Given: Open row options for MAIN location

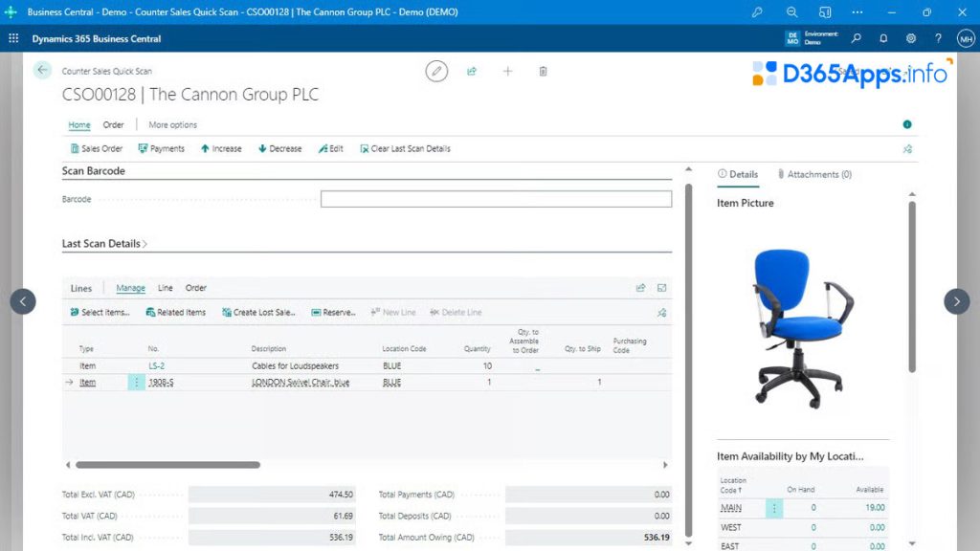Looking at the screenshot, I should (773, 508).
